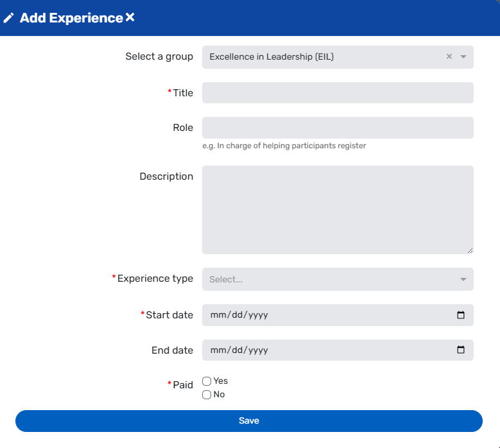This screenshot has width=500, height=448.
Task: Click the Save button
Action: click(x=249, y=421)
